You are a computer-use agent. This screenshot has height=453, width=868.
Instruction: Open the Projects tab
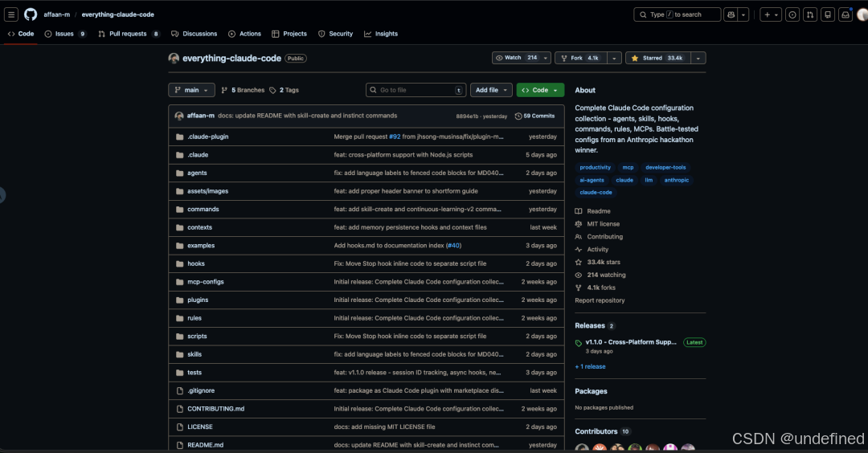(289, 34)
